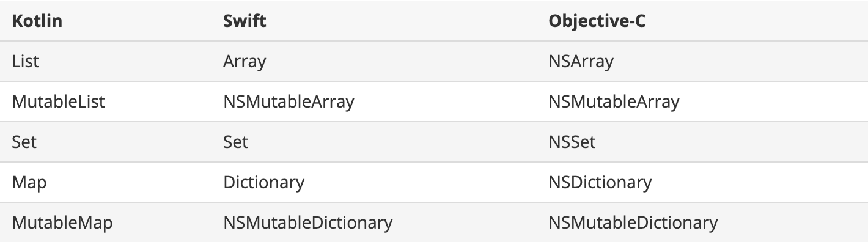The width and height of the screenshot is (868, 242).
Task: Click NSMutableDictionary in the Swift column
Action: point(307,223)
